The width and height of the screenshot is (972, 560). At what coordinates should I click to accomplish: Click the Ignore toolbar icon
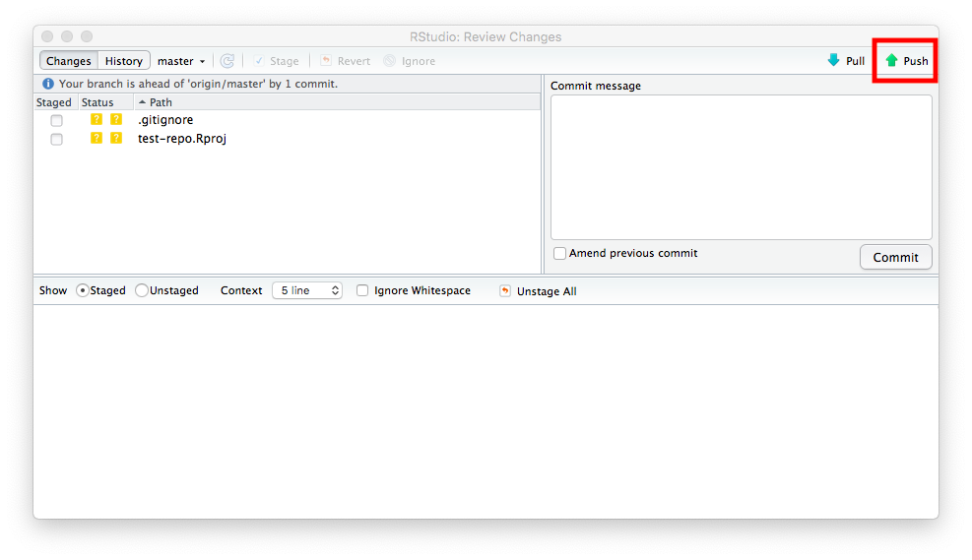tap(390, 61)
